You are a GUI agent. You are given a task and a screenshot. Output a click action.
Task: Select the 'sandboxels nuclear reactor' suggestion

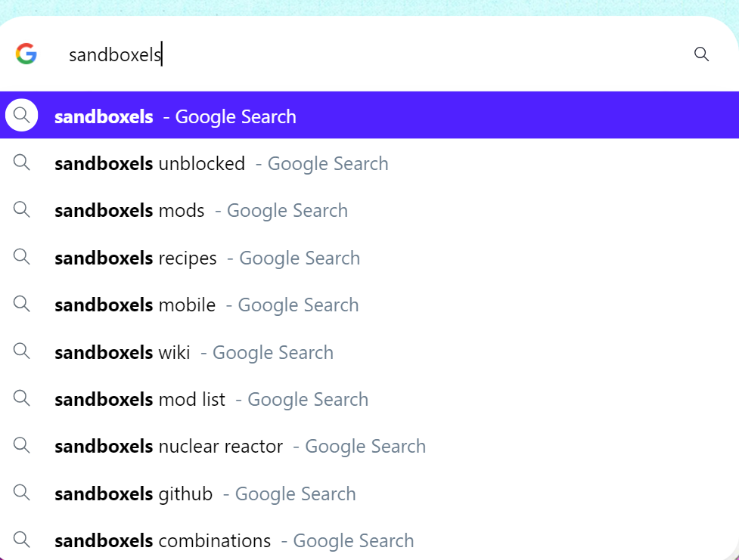tap(239, 446)
